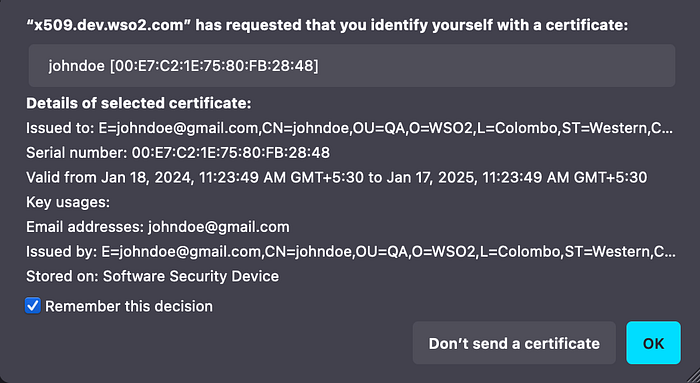The height and width of the screenshot is (383, 700).
Task: Uncheck the Remember this decision checkbox
Action: point(33,306)
